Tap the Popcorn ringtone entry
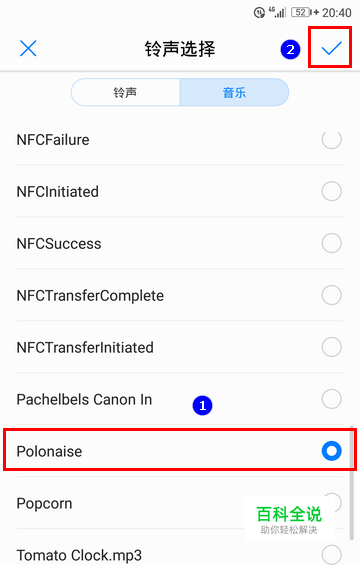The image size is (360, 565). 180,503
